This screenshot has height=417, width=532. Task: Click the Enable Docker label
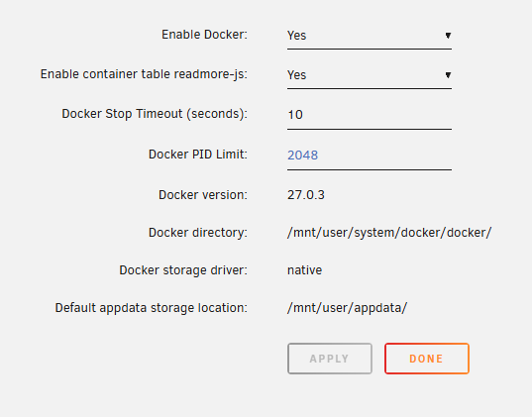tap(205, 35)
